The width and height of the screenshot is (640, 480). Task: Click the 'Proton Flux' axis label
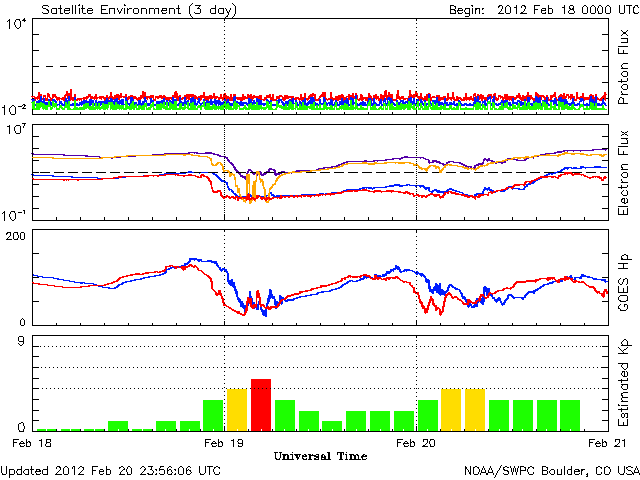click(623, 67)
